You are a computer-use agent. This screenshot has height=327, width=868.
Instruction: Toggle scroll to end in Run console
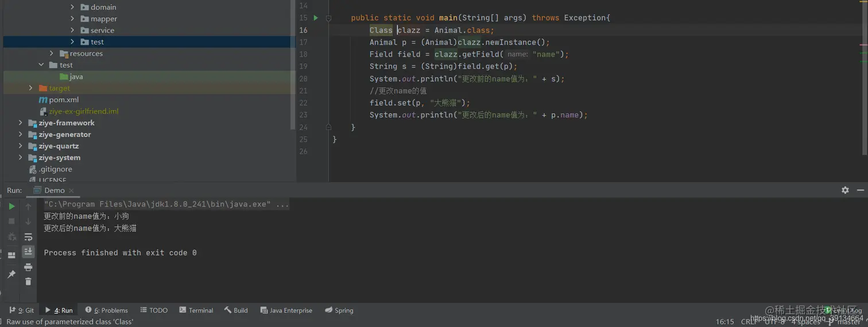28,251
